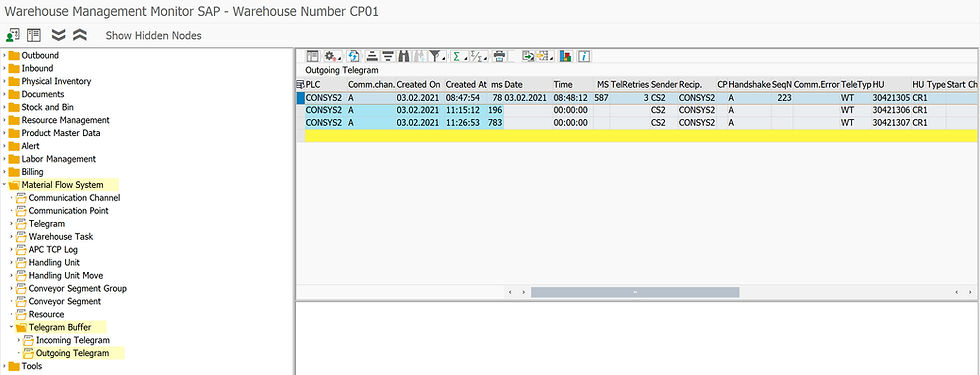This screenshot has height=375, width=980.
Task: Select the Documents folder
Action: (x=42, y=94)
